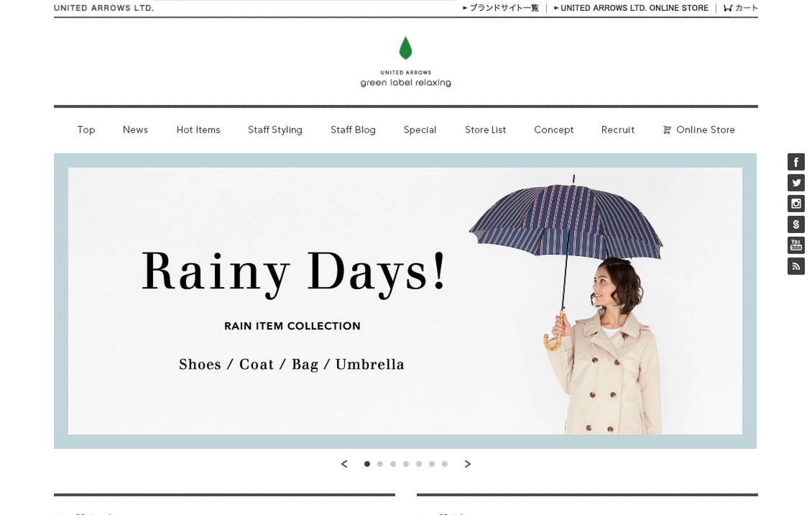
Task: Select the first carousel slide dot
Action: point(367,464)
